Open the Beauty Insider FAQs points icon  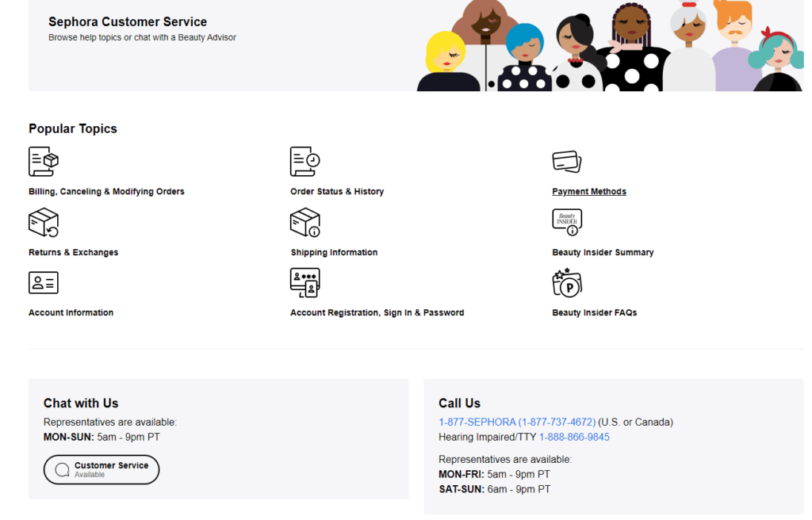tap(567, 282)
